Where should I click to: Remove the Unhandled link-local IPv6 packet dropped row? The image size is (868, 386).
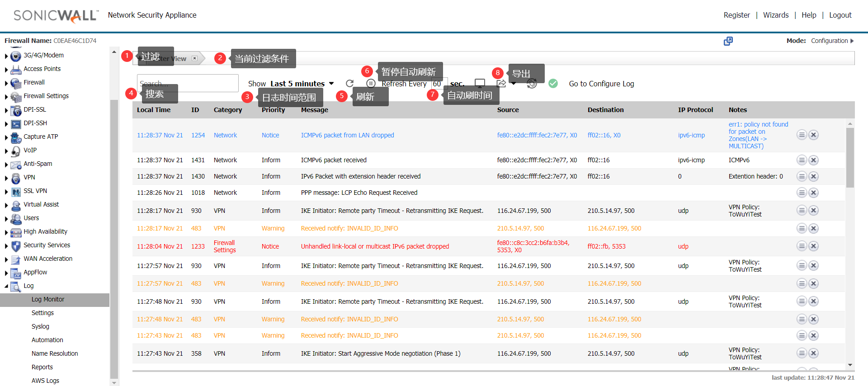pyautogui.click(x=813, y=246)
